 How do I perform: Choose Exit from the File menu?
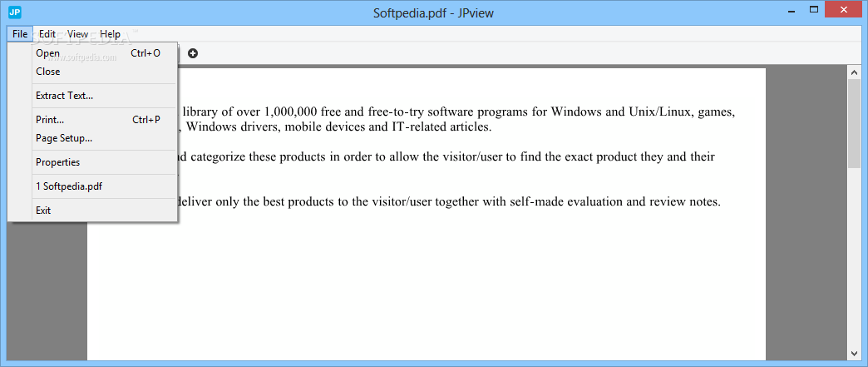pos(92,211)
